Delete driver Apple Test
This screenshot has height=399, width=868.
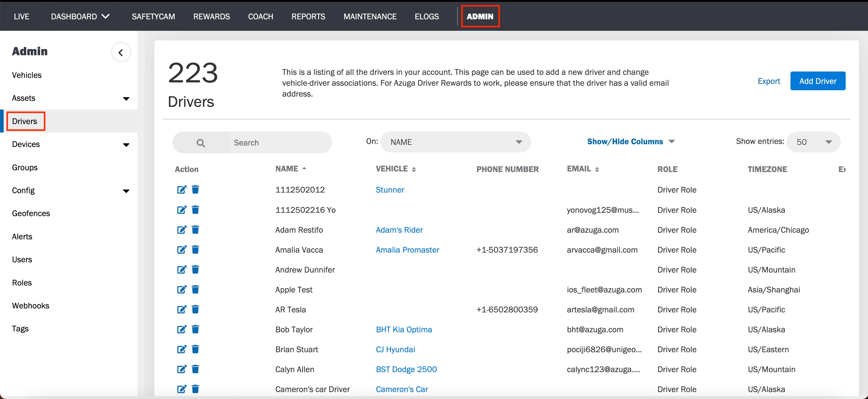click(x=195, y=289)
